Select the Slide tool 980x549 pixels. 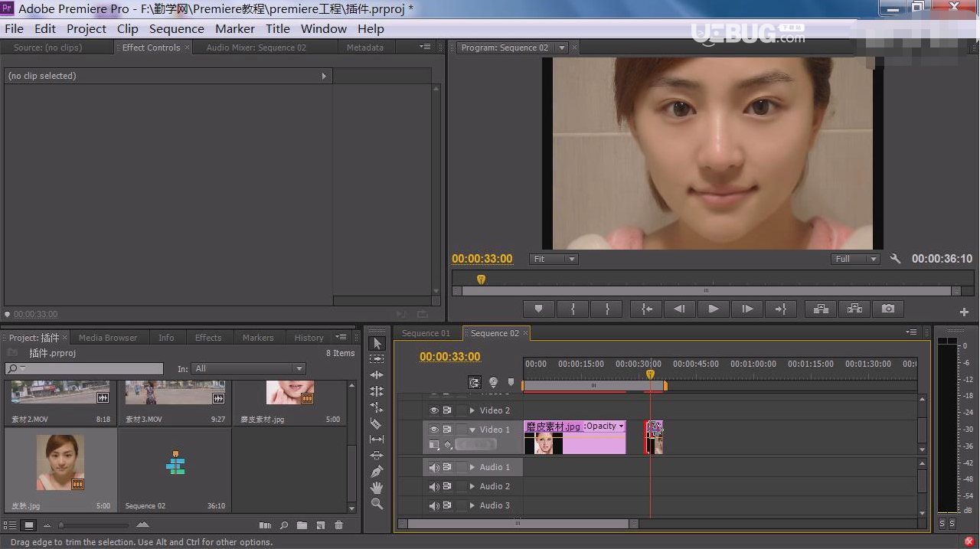pyautogui.click(x=377, y=456)
